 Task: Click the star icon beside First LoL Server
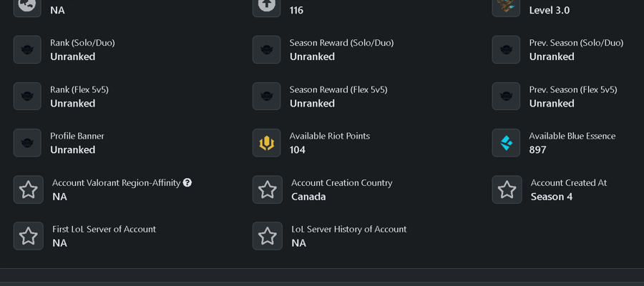tap(29, 236)
